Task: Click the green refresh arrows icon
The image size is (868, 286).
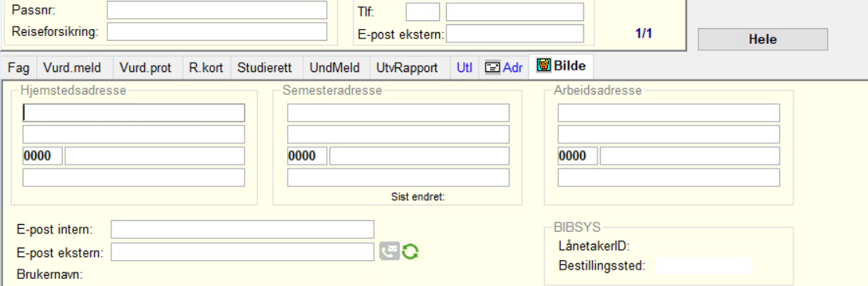Action: (x=410, y=252)
